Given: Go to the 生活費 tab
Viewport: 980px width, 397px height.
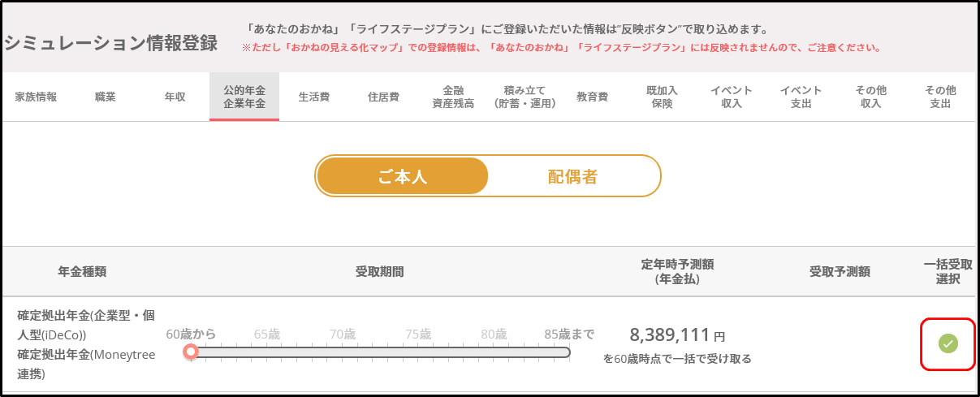Looking at the screenshot, I should tap(313, 97).
